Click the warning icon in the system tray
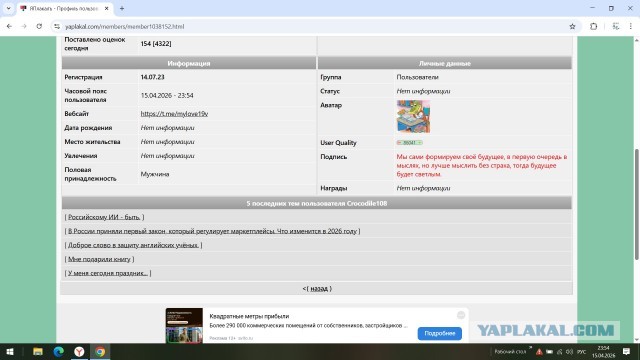 click(539, 352)
